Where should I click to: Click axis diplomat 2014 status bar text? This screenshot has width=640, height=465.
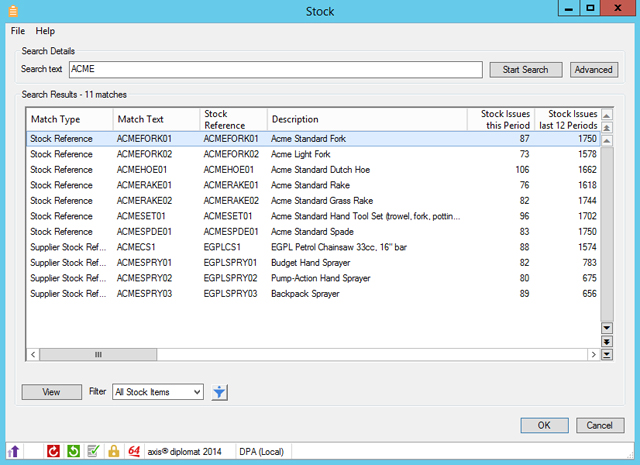click(184, 452)
